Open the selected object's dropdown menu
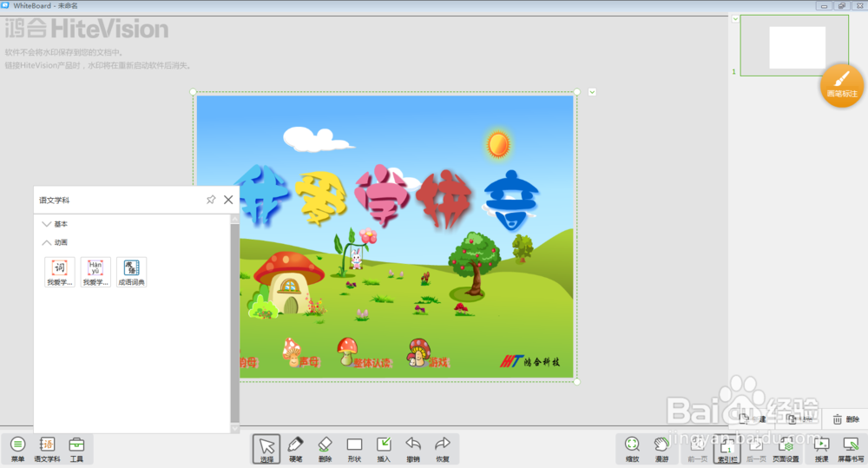 point(592,92)
